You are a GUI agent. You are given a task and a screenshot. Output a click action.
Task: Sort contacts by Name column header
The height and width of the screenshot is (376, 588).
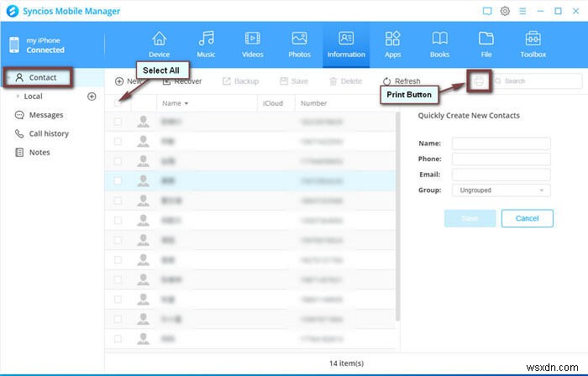click(175, 103)
